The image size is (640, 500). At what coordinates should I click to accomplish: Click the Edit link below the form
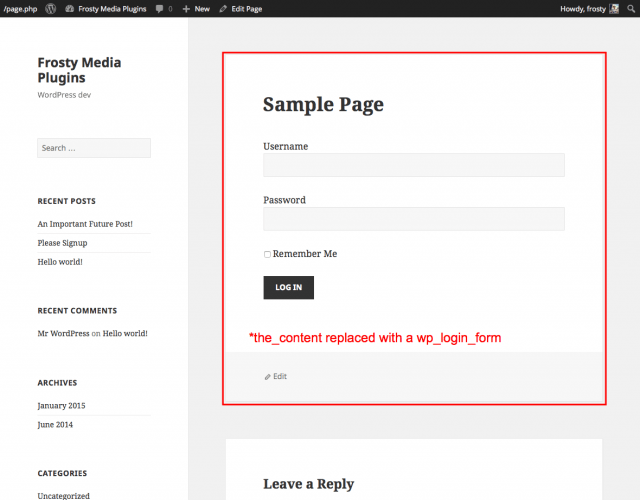(280, 377)
